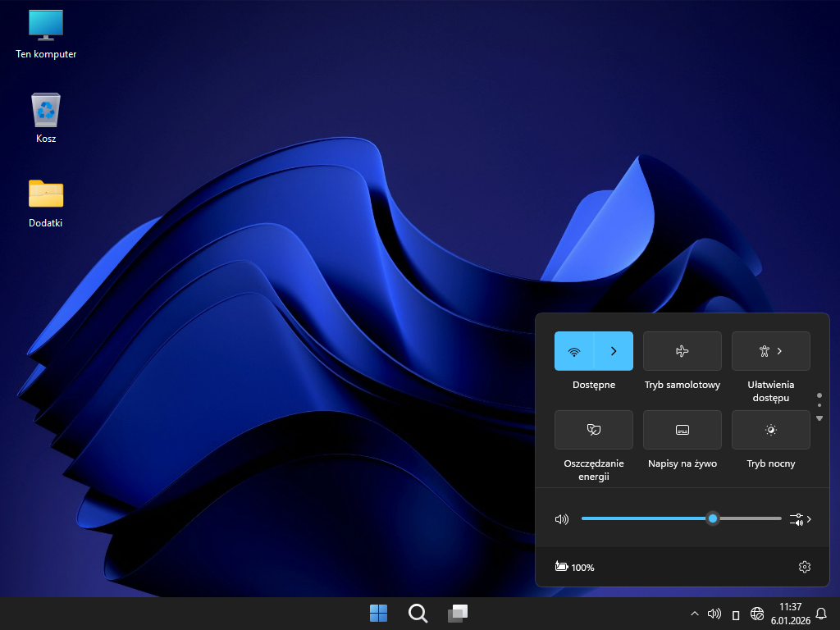Open settings gear in quick panel
Screen dimensions: 840x630
click(x=804, y=567)
